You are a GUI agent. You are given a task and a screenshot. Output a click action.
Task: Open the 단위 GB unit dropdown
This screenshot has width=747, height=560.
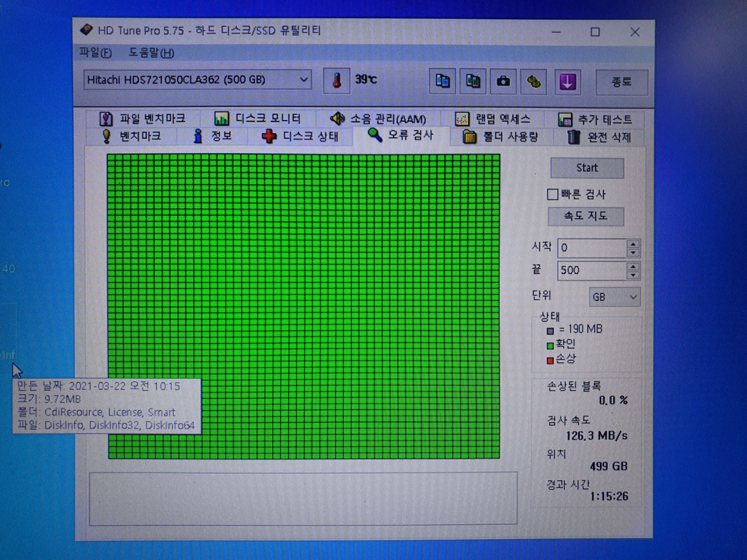[614, 297]
